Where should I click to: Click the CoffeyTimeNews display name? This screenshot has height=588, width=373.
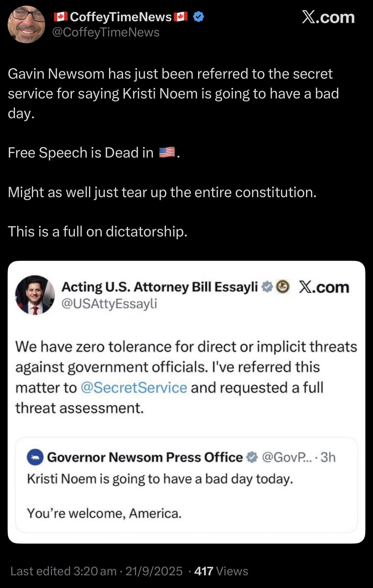[121, 17]
